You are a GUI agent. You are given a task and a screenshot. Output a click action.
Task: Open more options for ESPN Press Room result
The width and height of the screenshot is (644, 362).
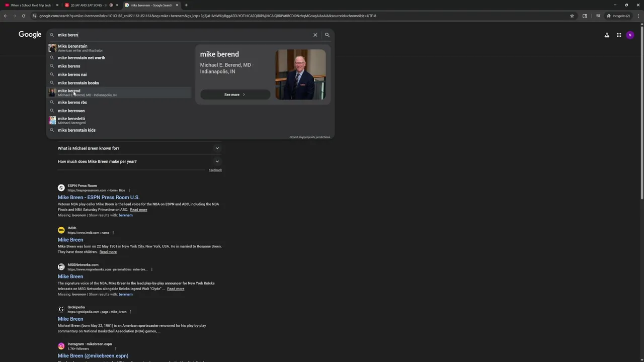129,191
